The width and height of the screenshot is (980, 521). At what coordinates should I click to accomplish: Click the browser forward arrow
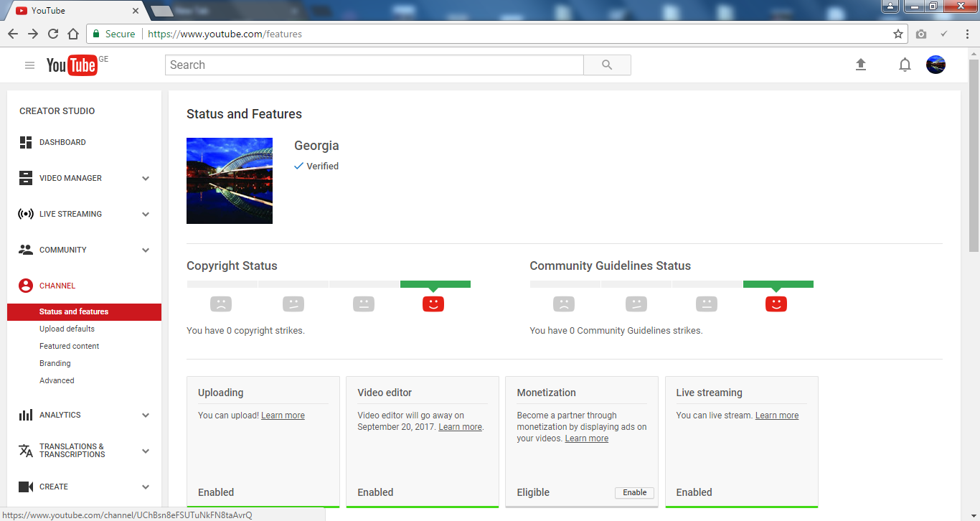click(x=33, y=34)
